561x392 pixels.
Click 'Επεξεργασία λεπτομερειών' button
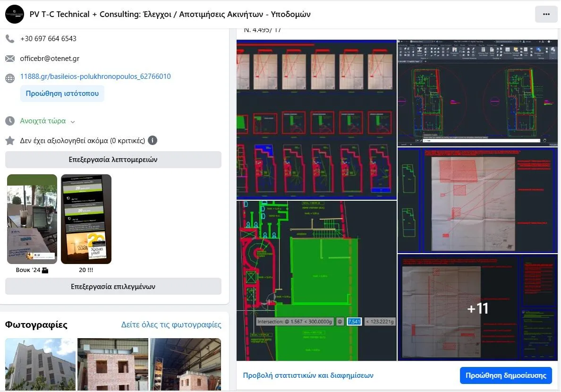(x=113, y=160)
